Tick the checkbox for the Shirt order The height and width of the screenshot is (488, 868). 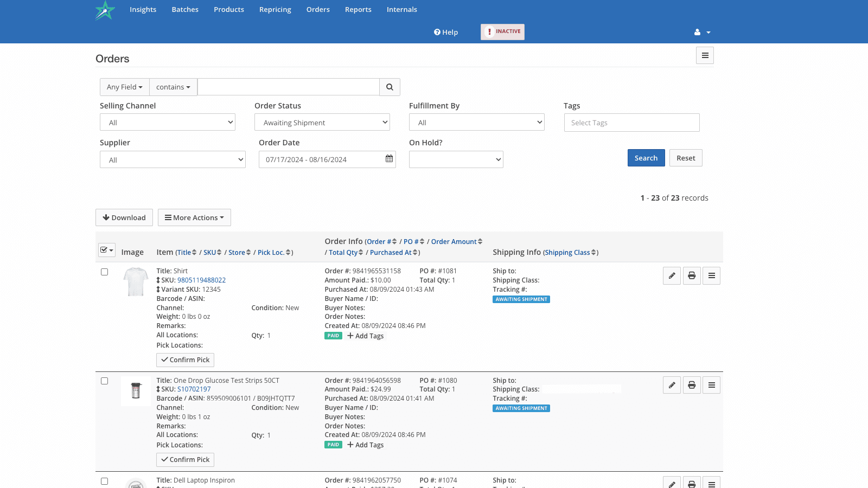point(105,272)
